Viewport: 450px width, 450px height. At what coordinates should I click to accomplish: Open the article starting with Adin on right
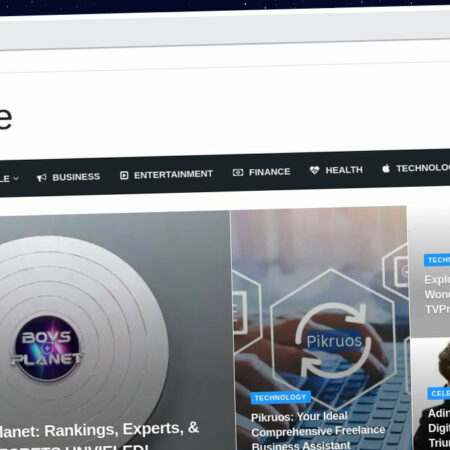(x=439, y=428)
